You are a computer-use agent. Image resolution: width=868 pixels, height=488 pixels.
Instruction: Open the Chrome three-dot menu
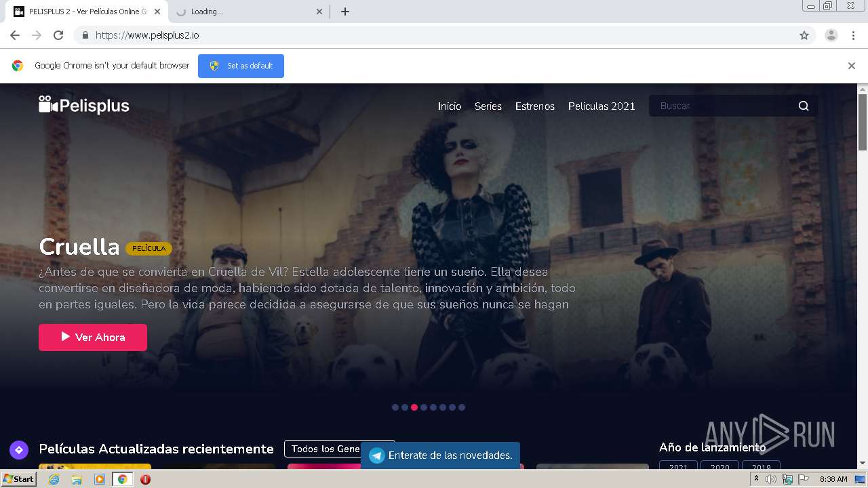click(x=853, y=35)
